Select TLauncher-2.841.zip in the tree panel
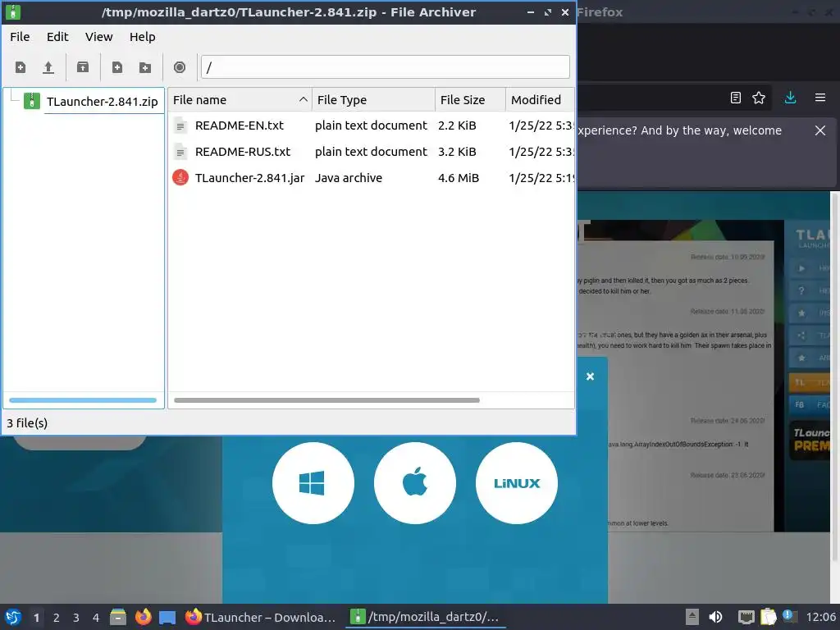The width and height of the screenshot is (840, 630). tap(102, 101)
